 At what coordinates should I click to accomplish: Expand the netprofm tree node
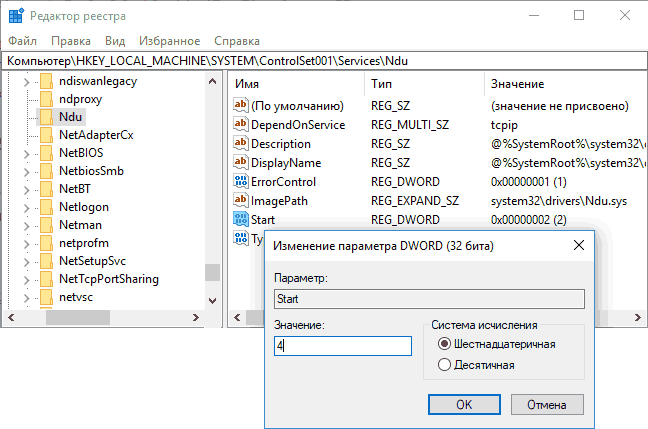pyautogui.click(x=26, y=244)
